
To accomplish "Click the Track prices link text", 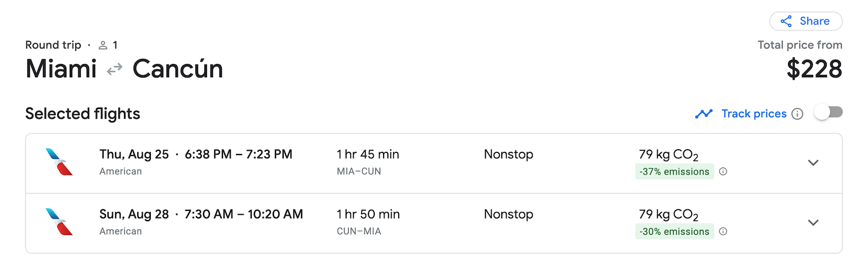I will coord(754,114).
